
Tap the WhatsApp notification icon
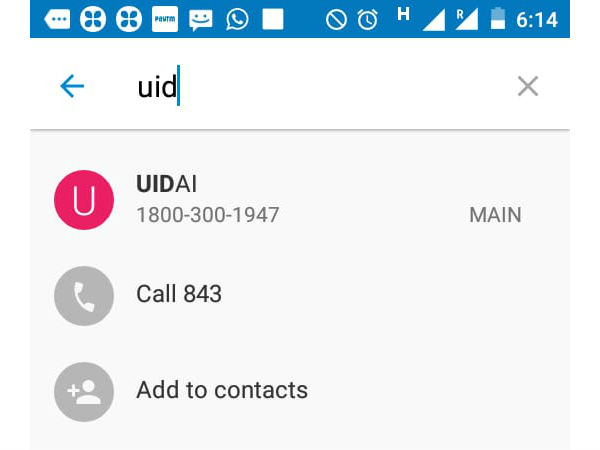click(x=237, y=19)
